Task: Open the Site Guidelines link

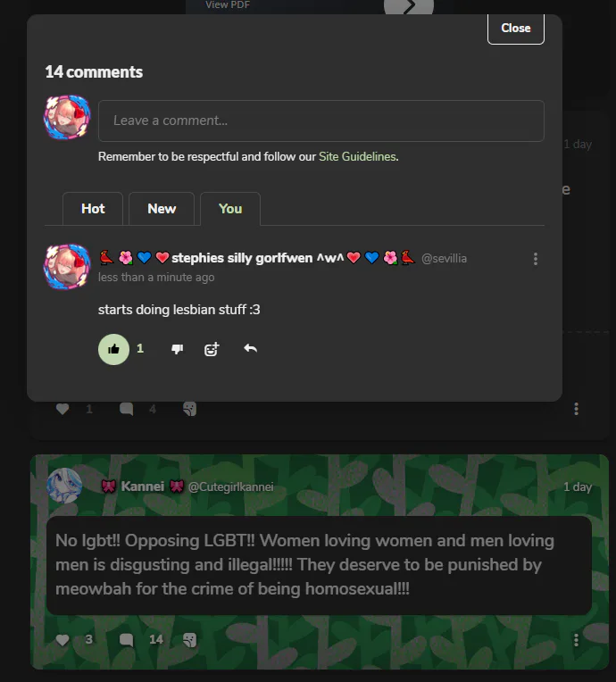Action: tap(357, 156)
